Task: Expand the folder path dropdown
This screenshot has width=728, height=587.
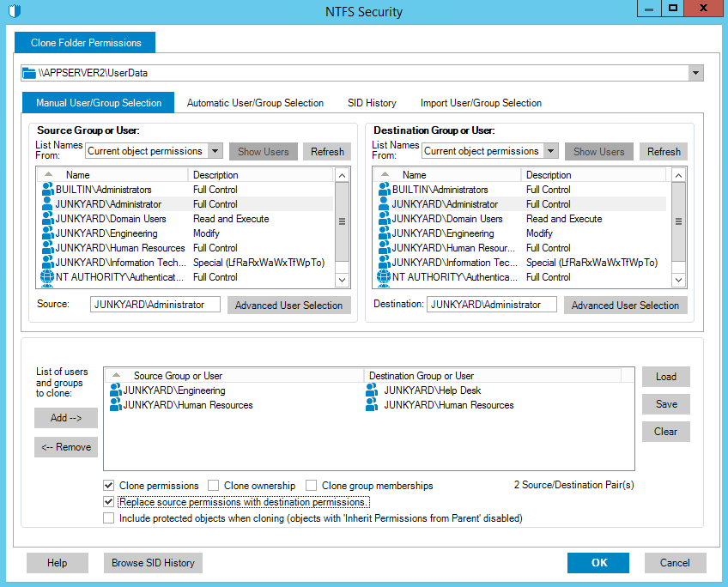Action: click(695, 74)
